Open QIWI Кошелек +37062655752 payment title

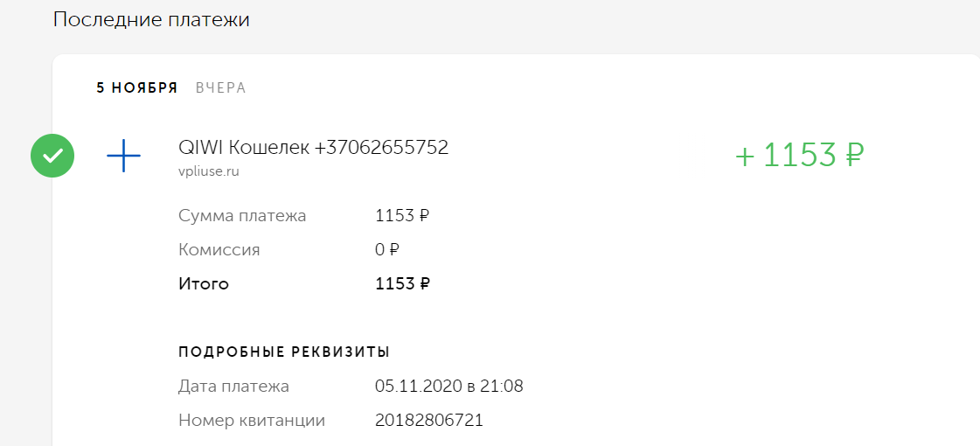(314, 148)
